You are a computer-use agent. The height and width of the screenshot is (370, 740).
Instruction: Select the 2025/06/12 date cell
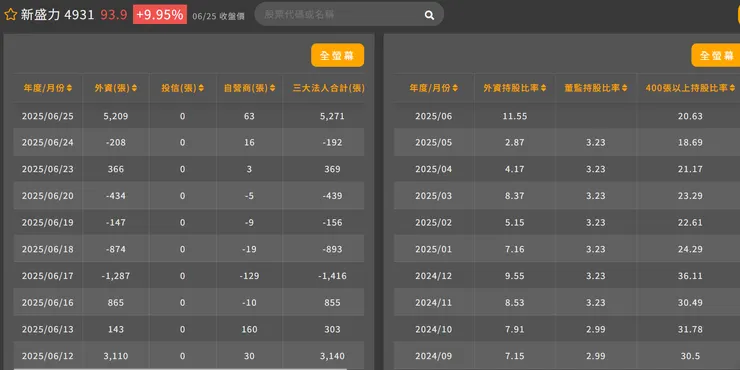point(48,356)
